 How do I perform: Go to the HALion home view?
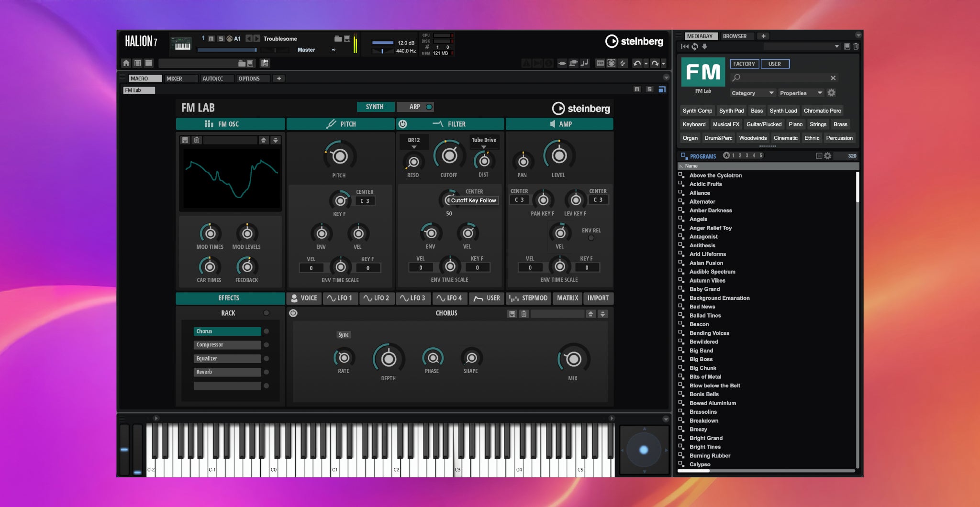coord(126,63)
